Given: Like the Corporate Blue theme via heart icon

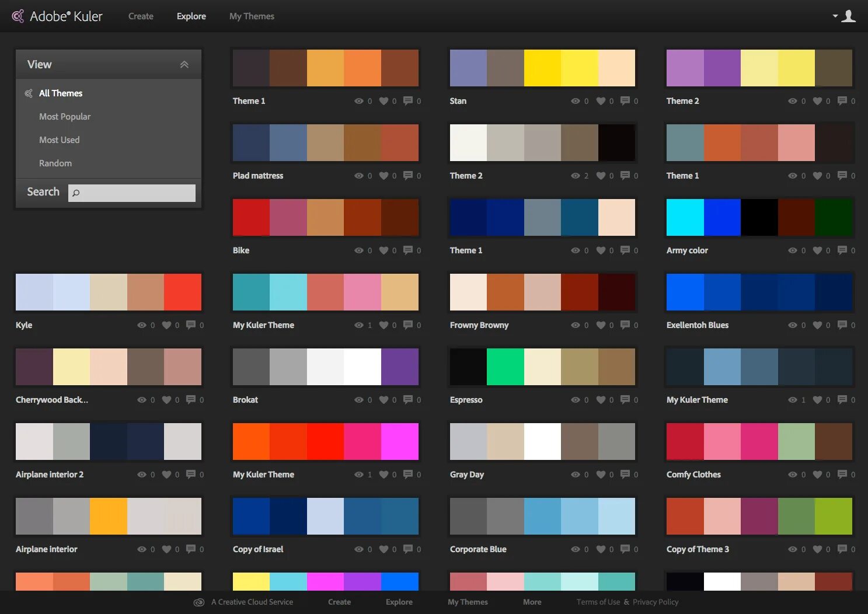Looking at the screenshot, I should point(601,549).
